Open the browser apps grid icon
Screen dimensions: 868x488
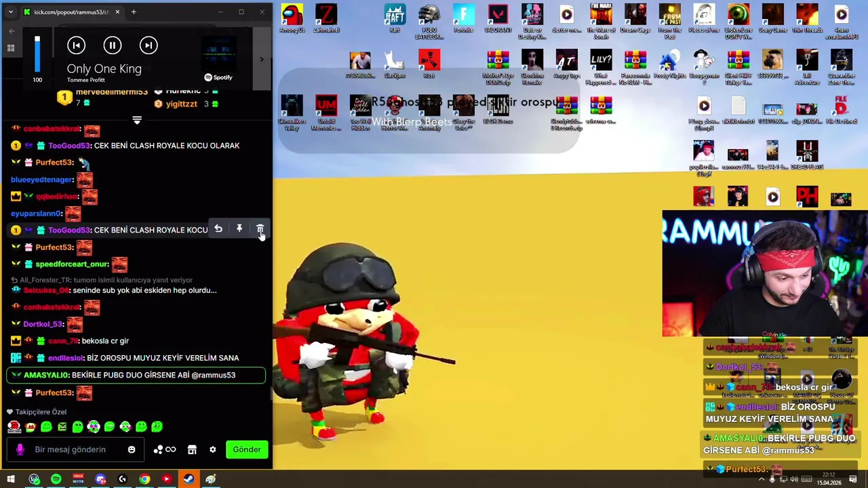[x=11, y=48]
